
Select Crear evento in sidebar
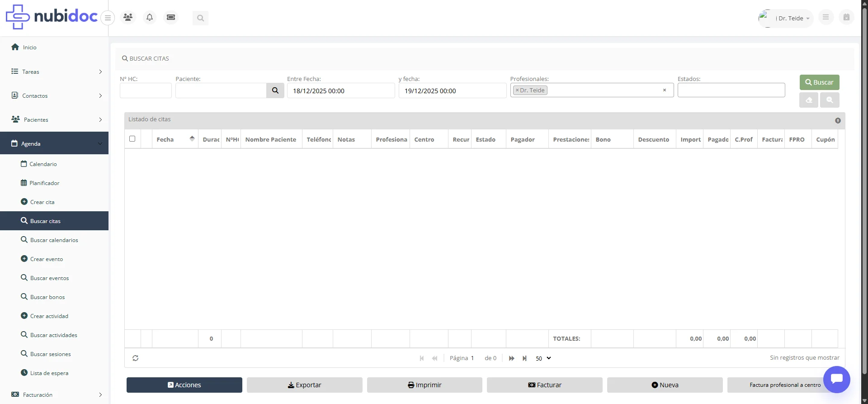point(54,259)
